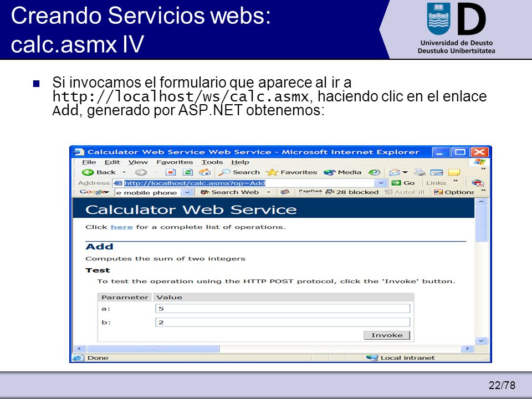
Task: Expand the standard toolbar overflow chevron
Action: 483,168
